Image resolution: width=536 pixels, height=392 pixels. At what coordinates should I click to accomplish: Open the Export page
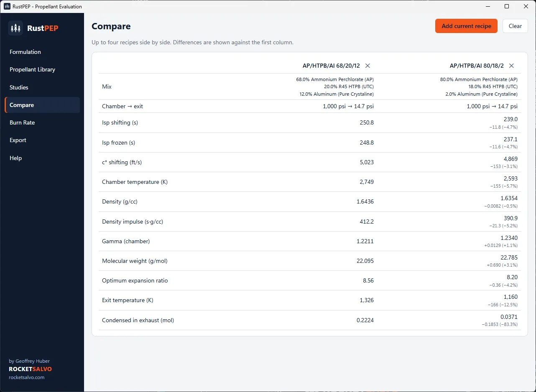pyautogui.click(x=42, y=140)
